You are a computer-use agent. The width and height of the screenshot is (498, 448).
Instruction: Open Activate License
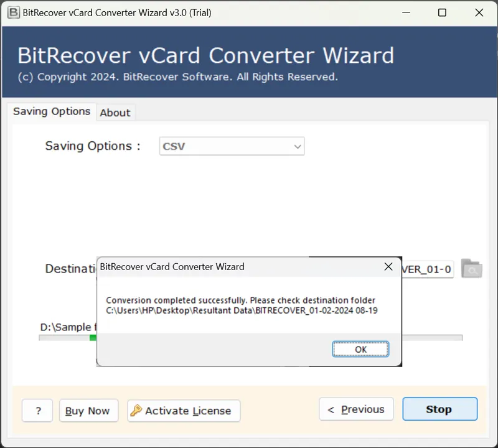pos(184,411)
